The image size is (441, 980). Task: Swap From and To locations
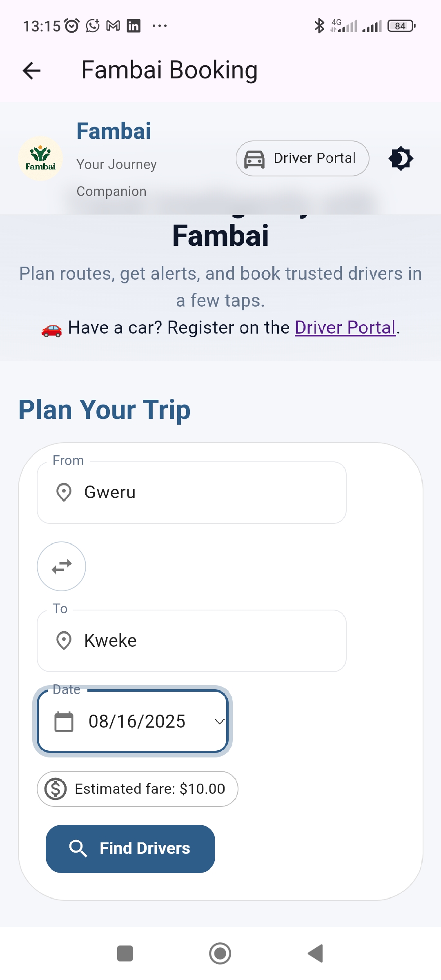click(62, 566)
